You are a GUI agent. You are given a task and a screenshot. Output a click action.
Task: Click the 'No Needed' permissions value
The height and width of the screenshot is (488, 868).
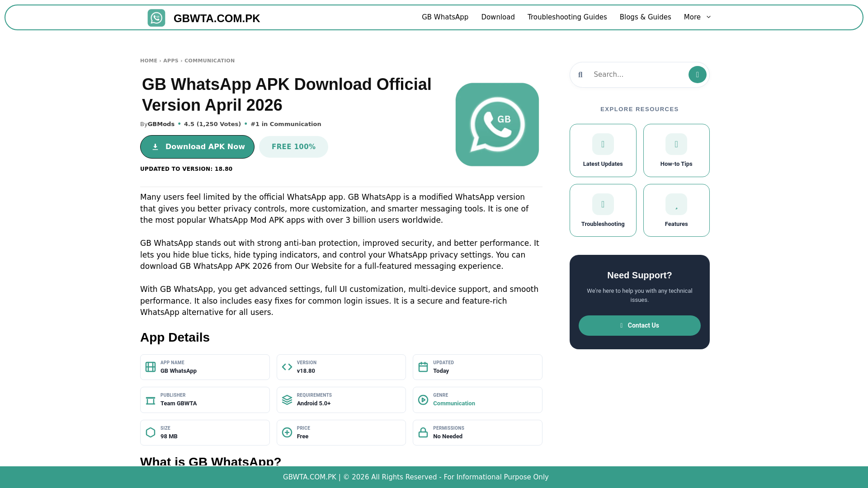pos(448,436)
